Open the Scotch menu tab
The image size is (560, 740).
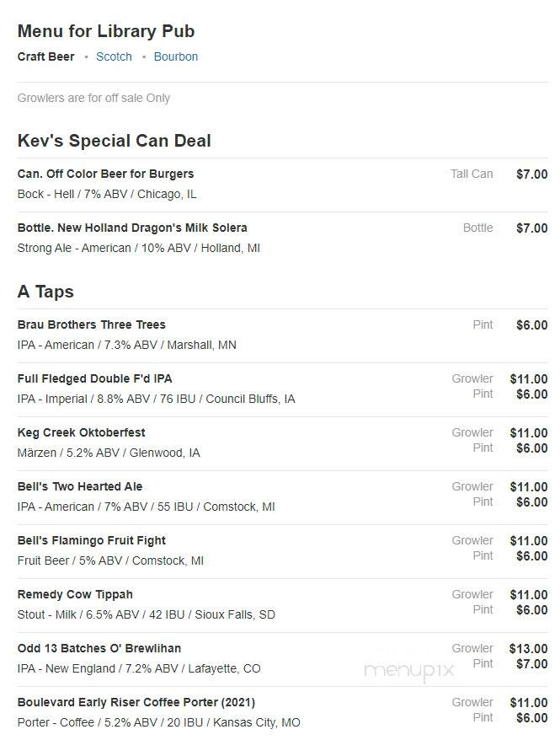pyautogui.click(x=114, y=56)
